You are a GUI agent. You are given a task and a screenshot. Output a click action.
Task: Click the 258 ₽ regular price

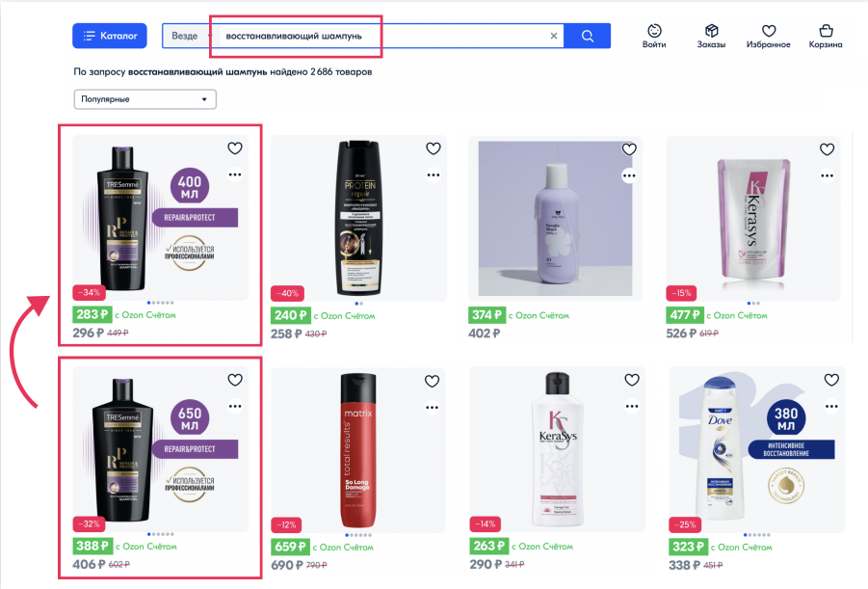(286, 335)
